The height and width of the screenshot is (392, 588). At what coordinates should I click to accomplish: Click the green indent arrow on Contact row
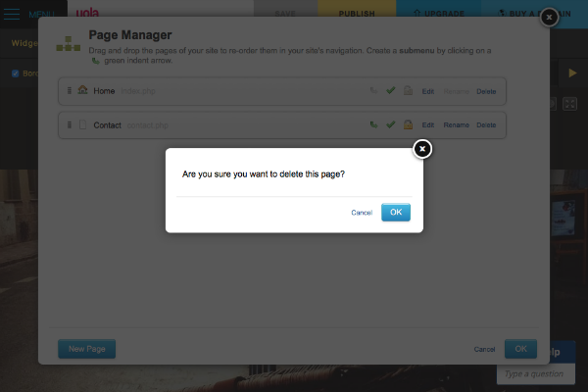373,124
